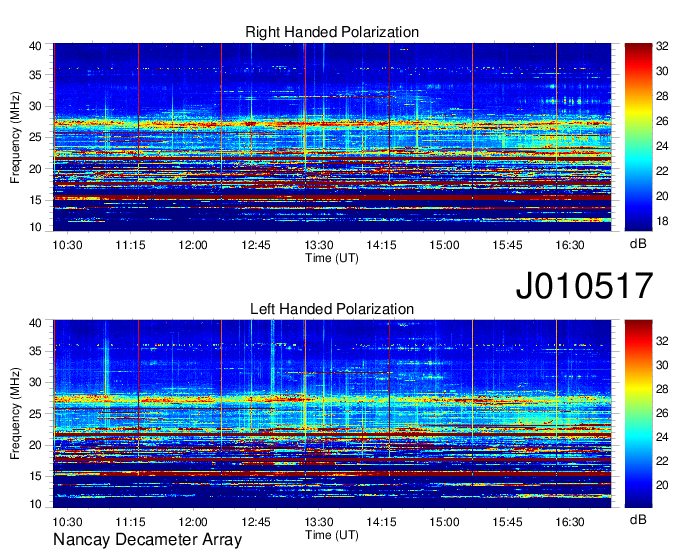This screenshot has height=552, width=680.
Task: Click "Time (UT)" label under Right Handed plot
Action: tap(332, 258)
